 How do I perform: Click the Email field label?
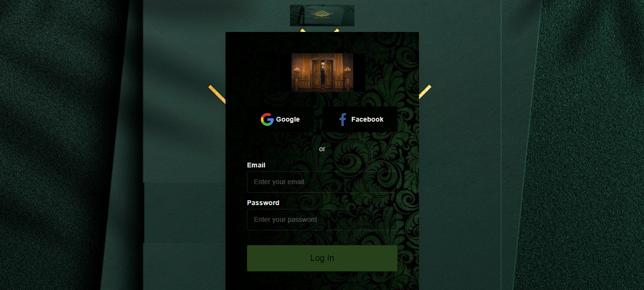[x=256, y=165]
